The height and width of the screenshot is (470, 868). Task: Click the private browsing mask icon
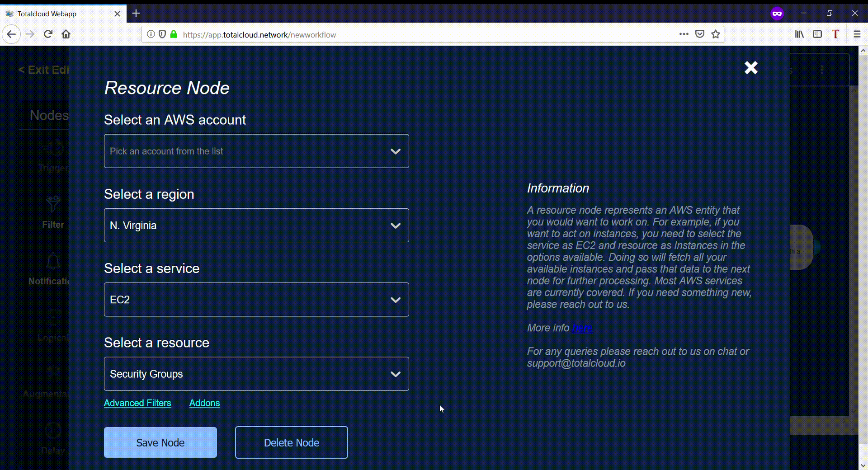click(x=777, y=14)
